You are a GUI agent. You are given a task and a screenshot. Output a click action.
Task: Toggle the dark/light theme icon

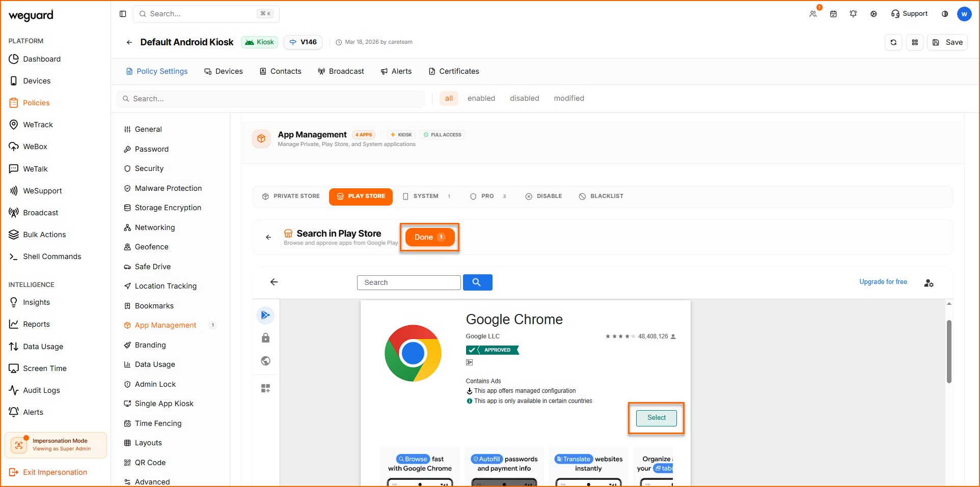point(945,14)
